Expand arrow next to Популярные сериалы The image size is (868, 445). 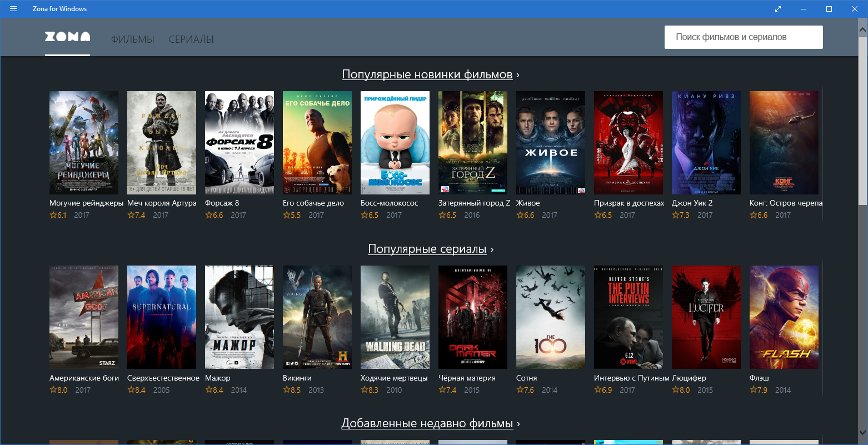(492, 249)
